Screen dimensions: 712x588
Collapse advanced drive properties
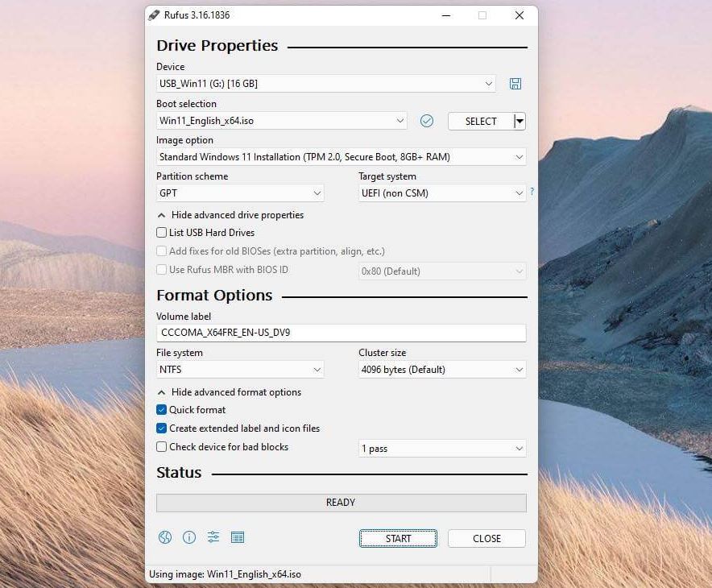[x=230, y=215]
